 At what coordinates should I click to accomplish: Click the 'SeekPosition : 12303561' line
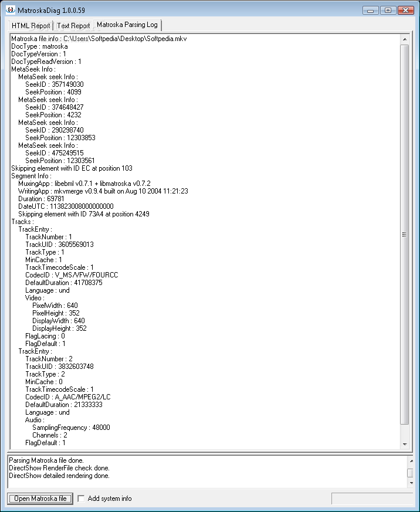coord(60,161)
